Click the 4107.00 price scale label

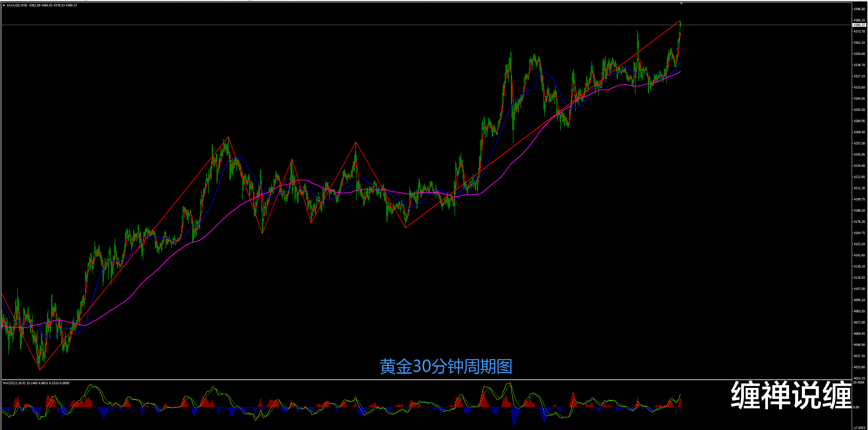(859, 289)
